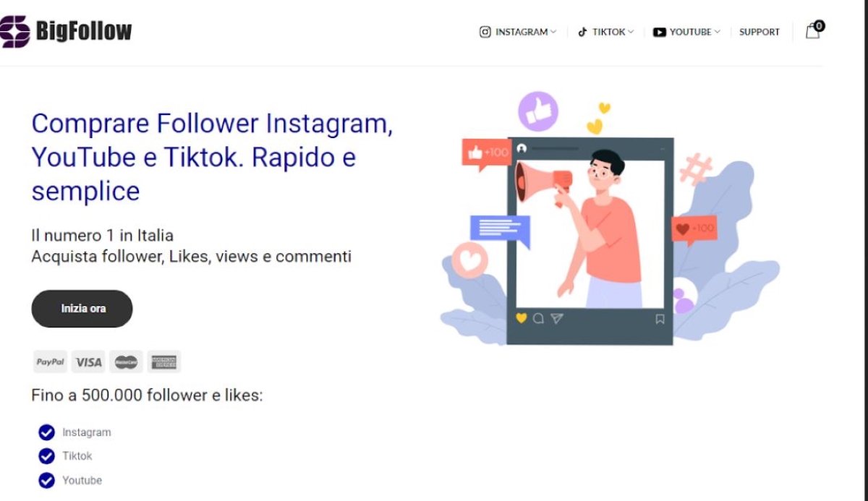Click the paper plane share icon on post frame
Screen dimensions: 868x501
[x=556, y=318]
